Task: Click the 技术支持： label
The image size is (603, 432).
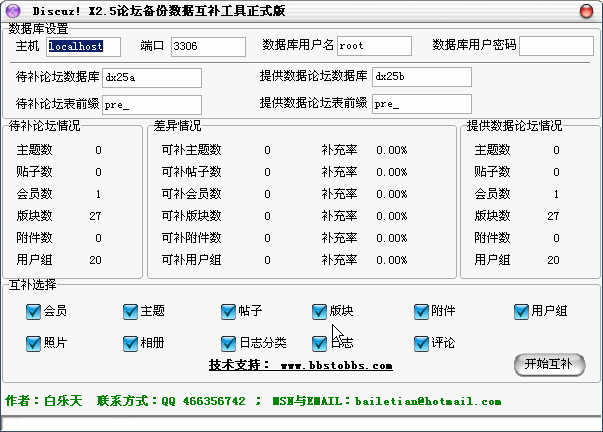Action: pyautogui.click(x=239, y=365)
